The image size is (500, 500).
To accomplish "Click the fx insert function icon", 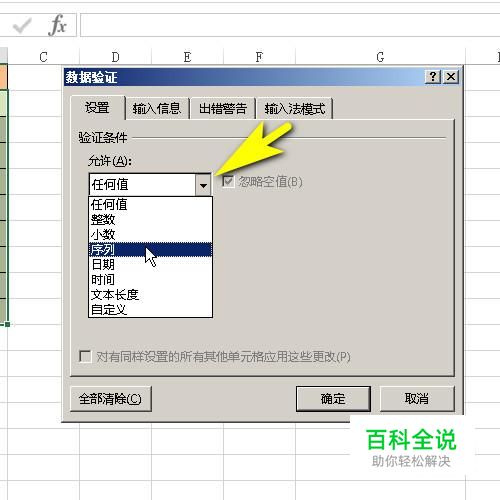I will [x=57, y=25].
